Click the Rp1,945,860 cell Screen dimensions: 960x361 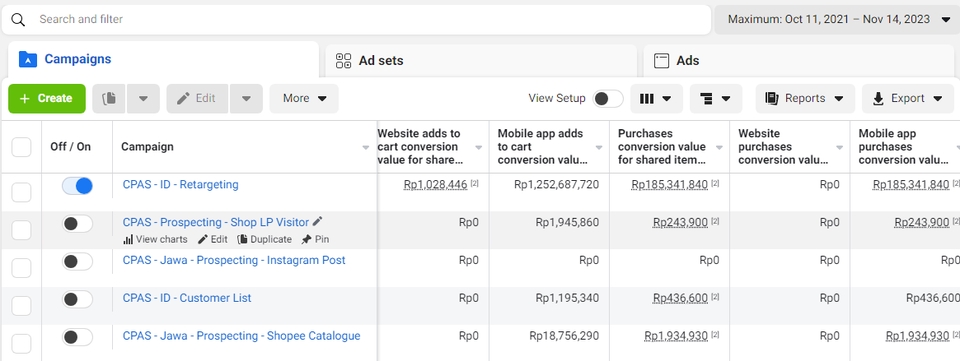pos(567,222)
